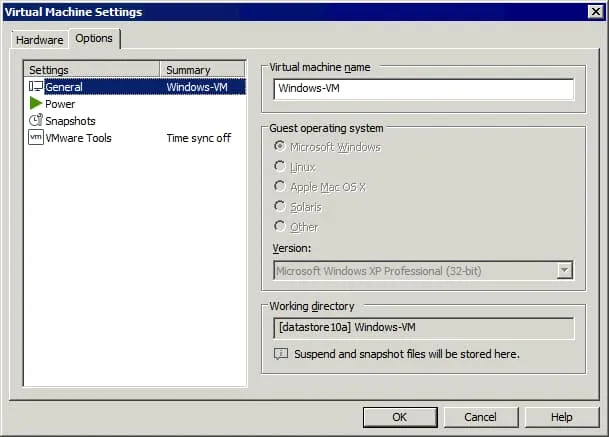This screenshot has width=609, height=437.
Task: Click the Working directory path field
Action: tap(423, 329)
